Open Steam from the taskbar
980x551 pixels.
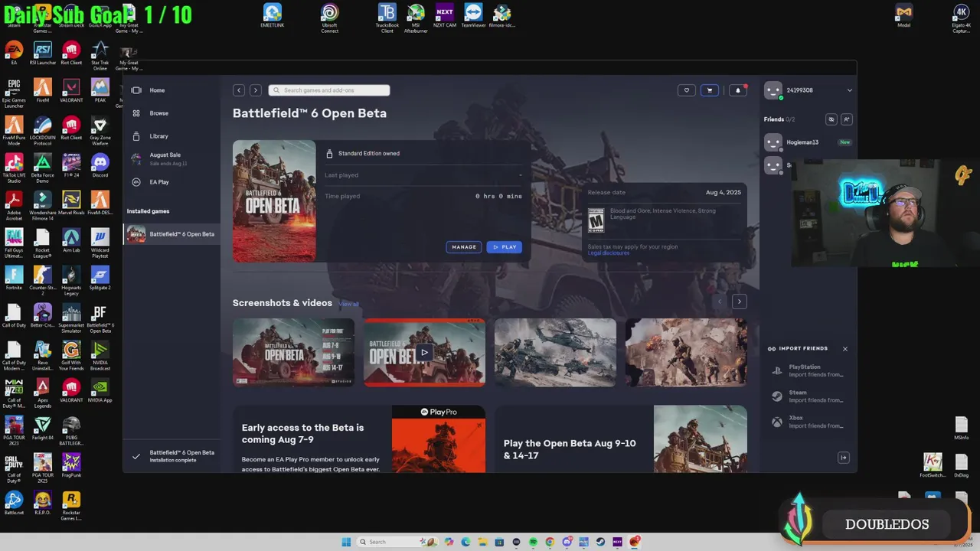[600, 542]
